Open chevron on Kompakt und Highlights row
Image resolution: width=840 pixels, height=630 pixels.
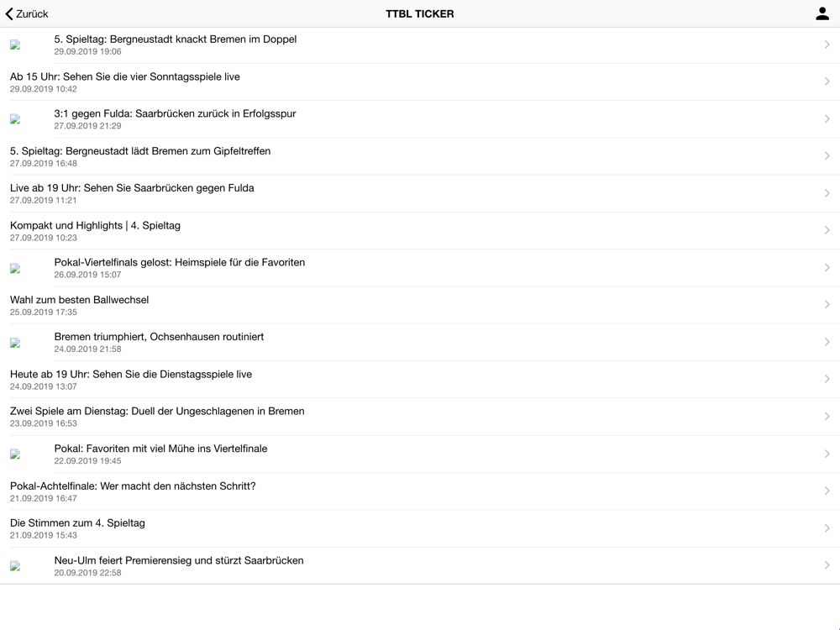827,230
